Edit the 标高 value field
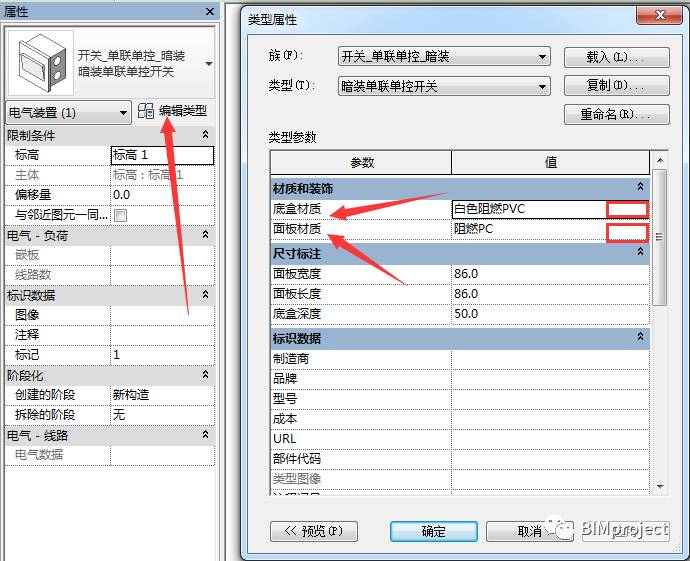 pyautogui.click(x=162, y=155)
